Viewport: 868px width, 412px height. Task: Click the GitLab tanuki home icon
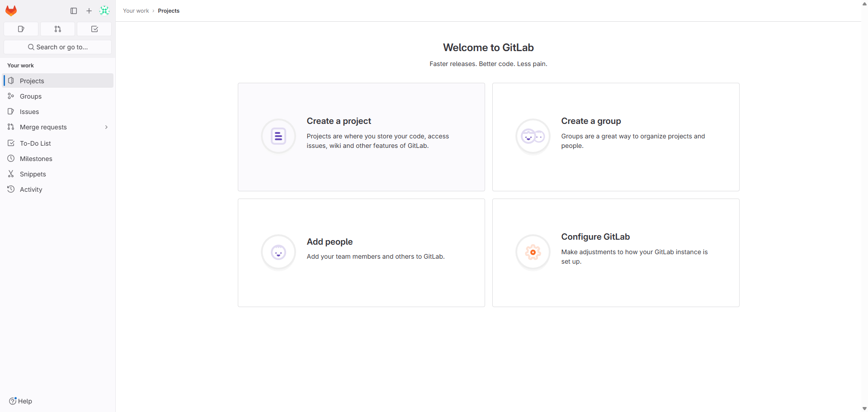(11, 10)
